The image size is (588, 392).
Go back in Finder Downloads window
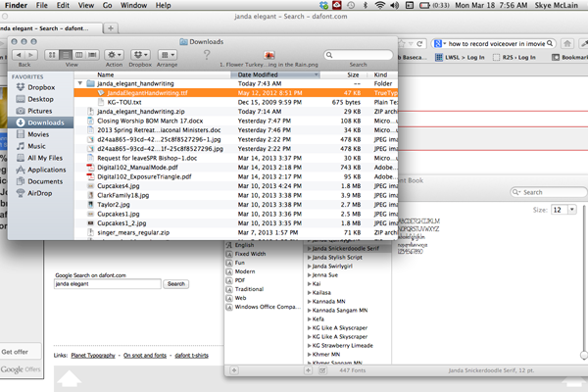(19, 55)
